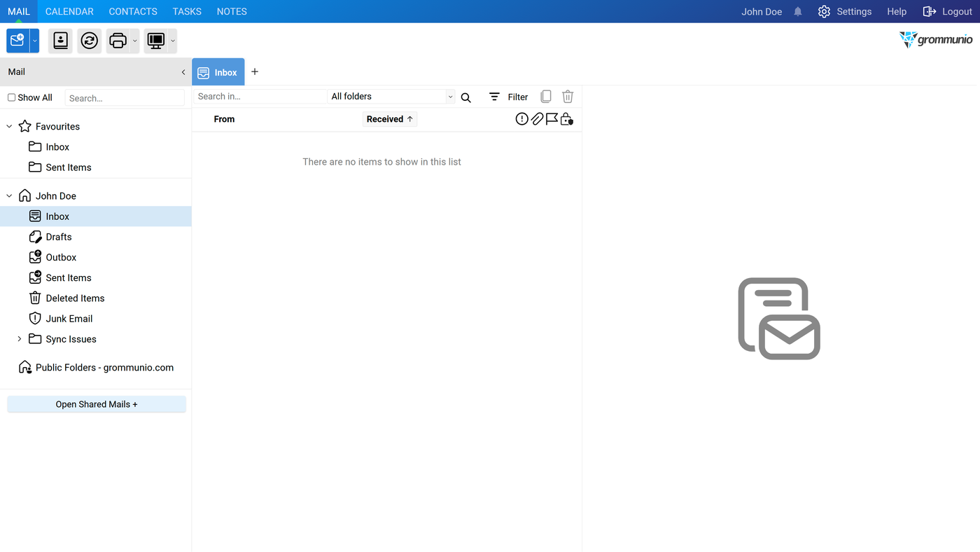Open the Filter button

(509, 97)
